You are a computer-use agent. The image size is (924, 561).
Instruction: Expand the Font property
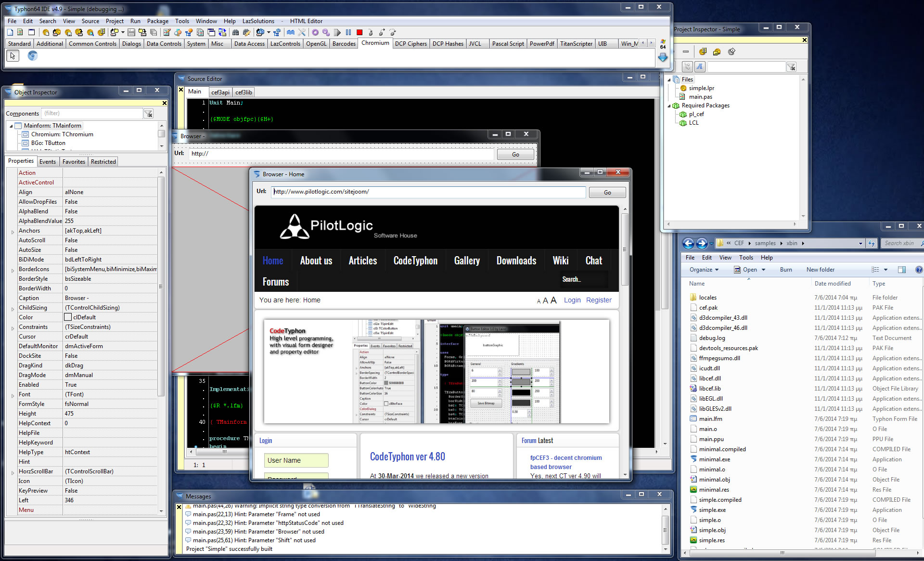(x=13, y=395)
